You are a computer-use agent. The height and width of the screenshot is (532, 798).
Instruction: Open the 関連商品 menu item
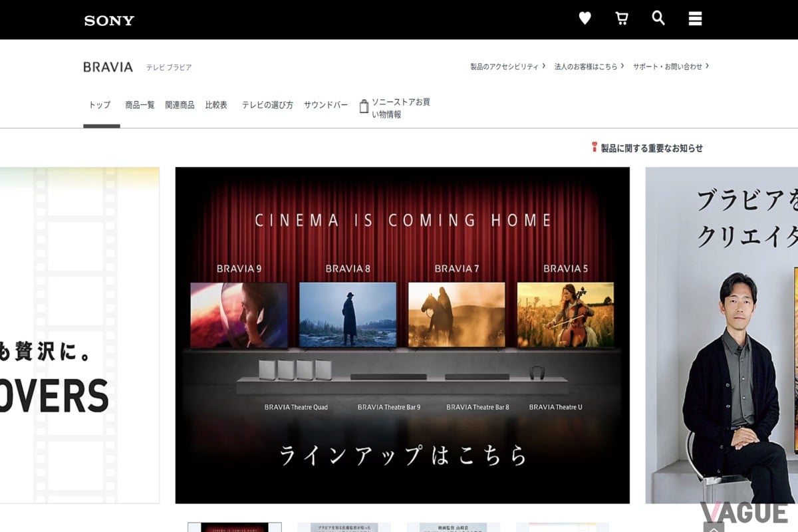tap(180, 104)
